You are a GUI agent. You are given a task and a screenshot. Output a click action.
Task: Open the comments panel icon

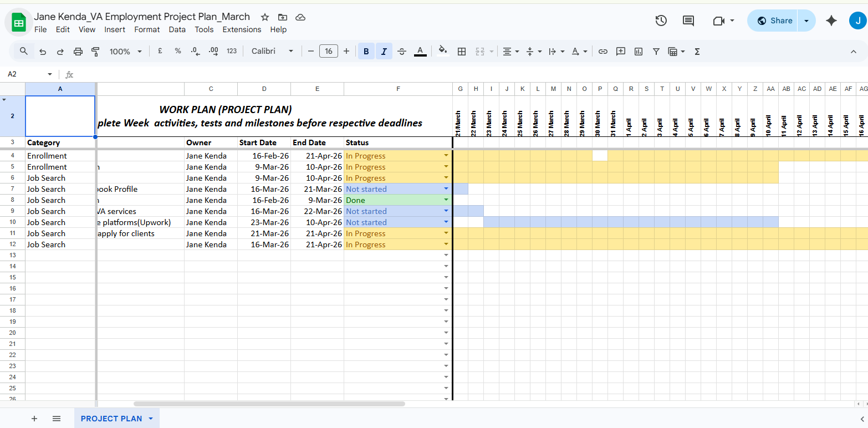[688, 21]
